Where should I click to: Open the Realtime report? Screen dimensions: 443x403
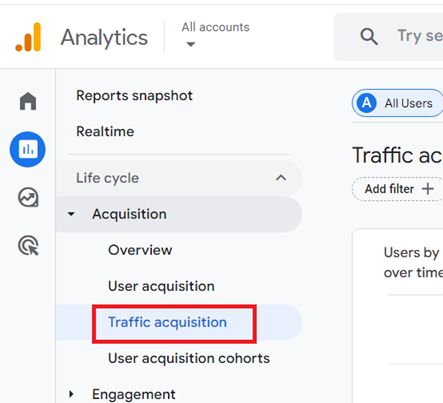click(x=105, y=131)
